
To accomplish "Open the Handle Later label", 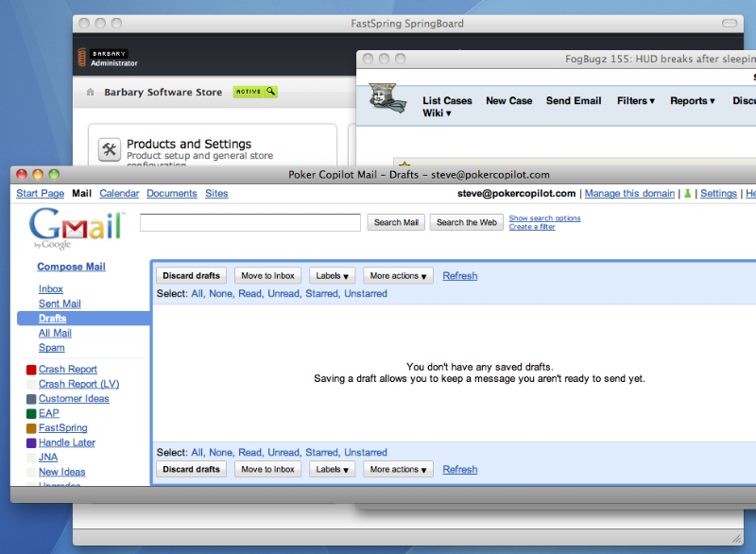I will coord(67,442).
